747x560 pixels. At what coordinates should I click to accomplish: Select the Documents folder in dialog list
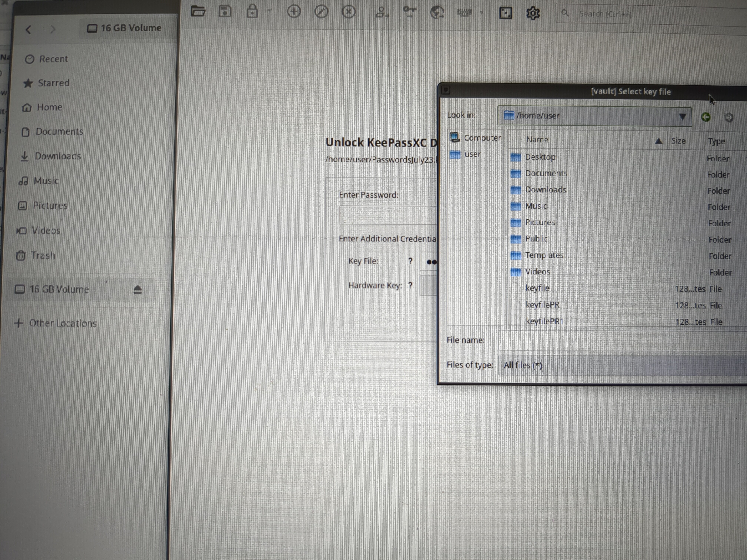(628, 174)
